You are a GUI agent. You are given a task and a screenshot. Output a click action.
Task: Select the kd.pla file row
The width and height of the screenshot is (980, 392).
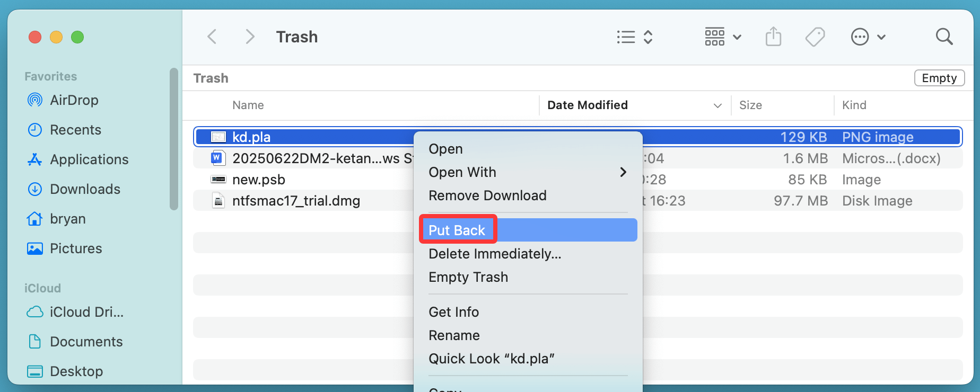click(x=578, y=137)
